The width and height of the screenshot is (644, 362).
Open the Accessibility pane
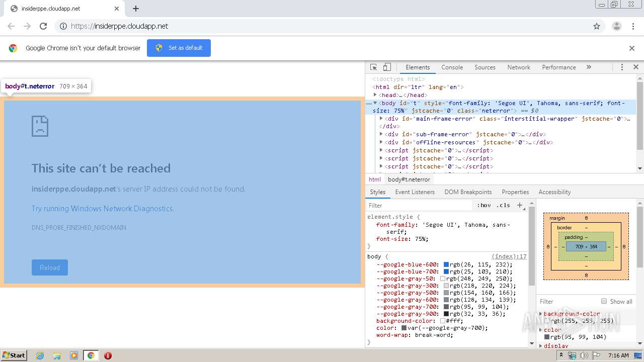point(554,192)
